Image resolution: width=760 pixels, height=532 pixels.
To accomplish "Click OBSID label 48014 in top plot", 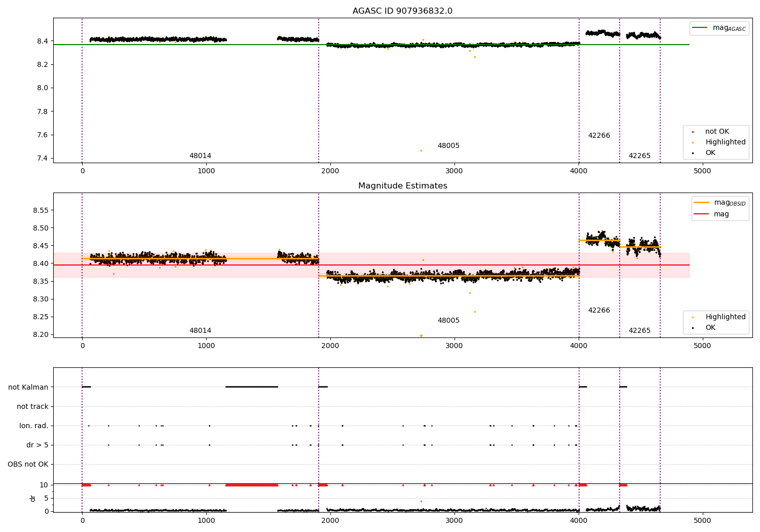I will 200,156.
